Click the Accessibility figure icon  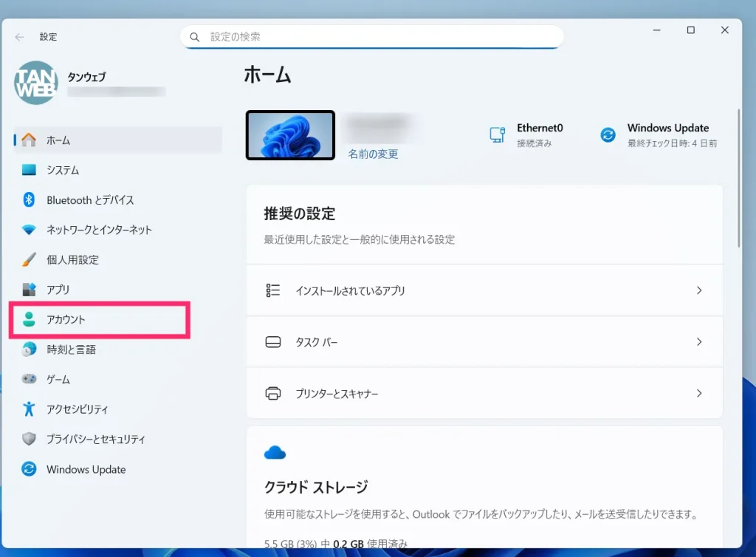point(29,409)
